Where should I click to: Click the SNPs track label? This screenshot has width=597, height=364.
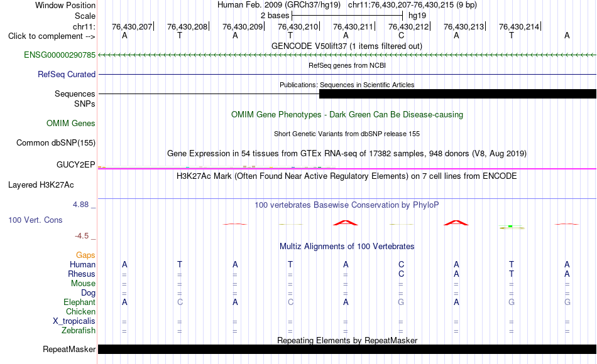pos(85,104)
